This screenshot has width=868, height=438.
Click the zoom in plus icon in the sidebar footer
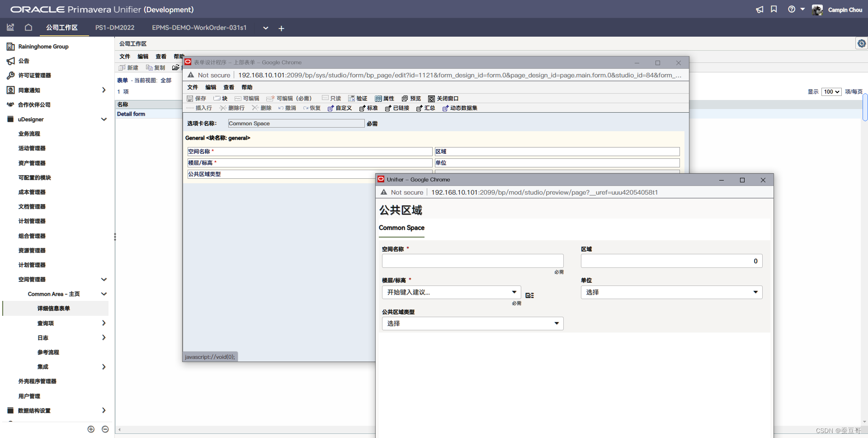coord(91,429)
